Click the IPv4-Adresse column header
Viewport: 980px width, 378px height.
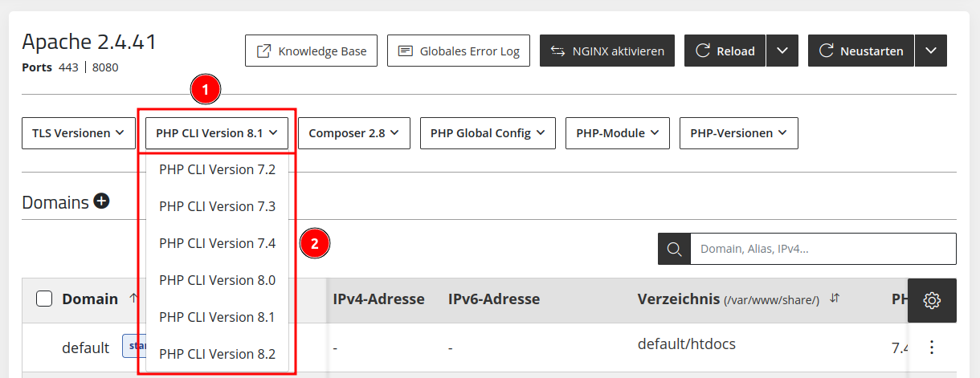coord(378,299)
